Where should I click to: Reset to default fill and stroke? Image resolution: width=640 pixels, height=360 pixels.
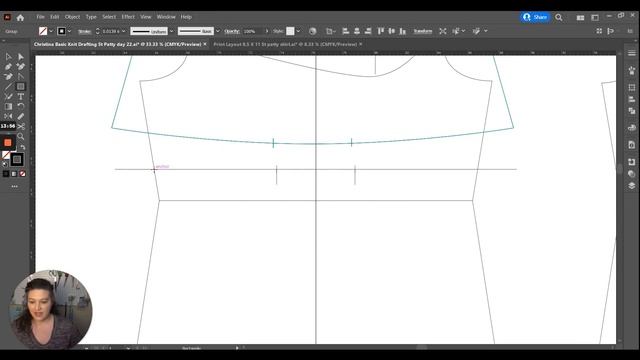point(5,164)
